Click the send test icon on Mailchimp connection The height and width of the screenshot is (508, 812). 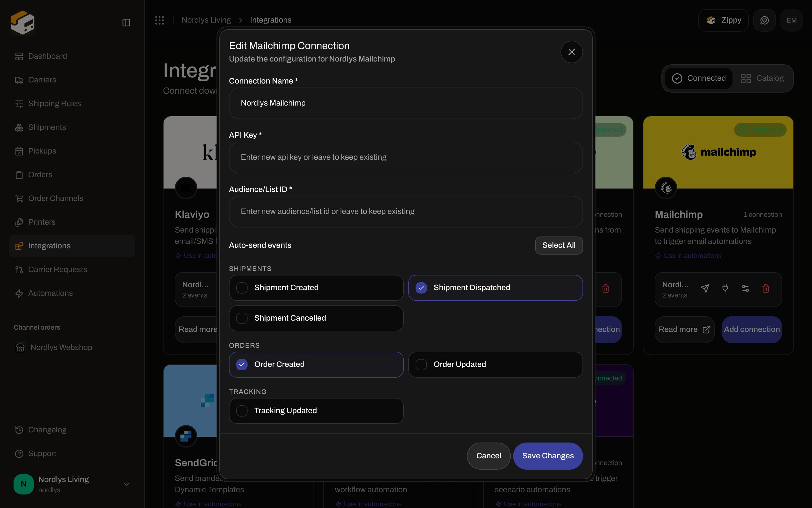pyautogui.click(x=705, y=288)
